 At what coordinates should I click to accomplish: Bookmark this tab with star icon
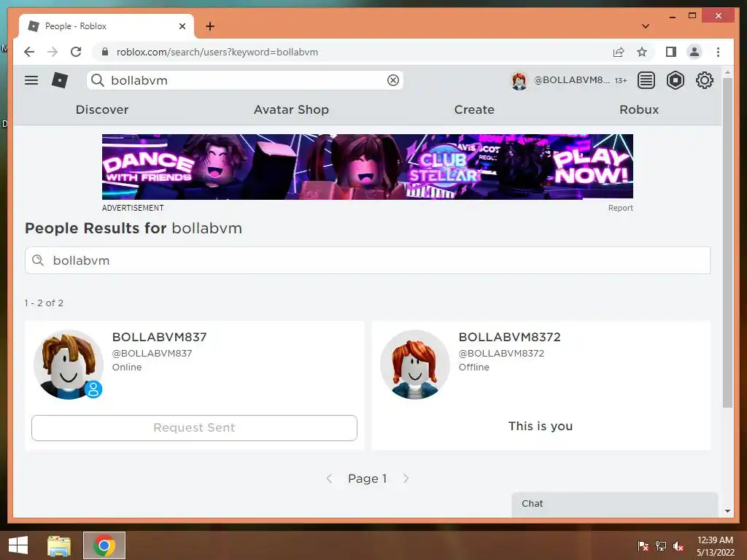pyautogui.click(x=642, y=52)
